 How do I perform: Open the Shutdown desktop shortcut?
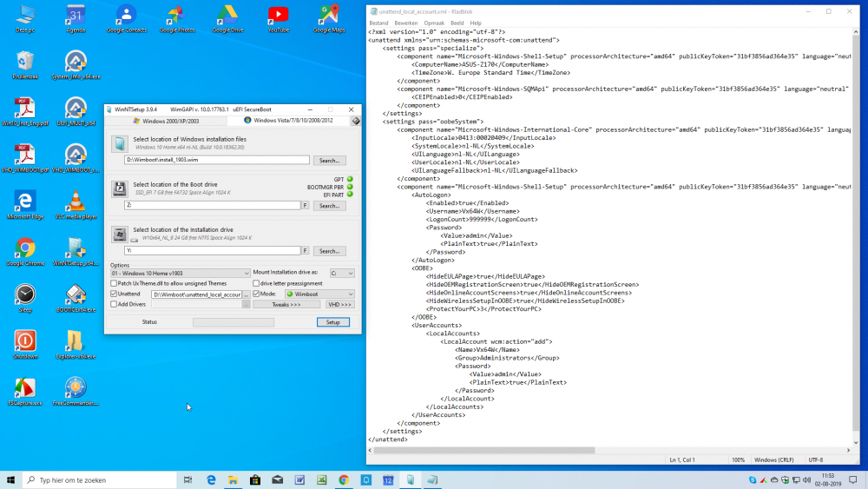(25, 342)
